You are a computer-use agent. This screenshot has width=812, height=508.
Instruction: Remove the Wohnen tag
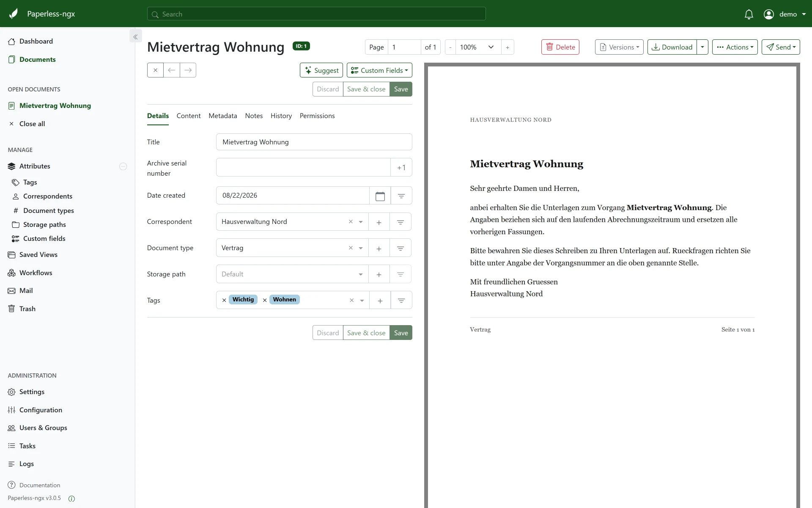click(265, 300)
